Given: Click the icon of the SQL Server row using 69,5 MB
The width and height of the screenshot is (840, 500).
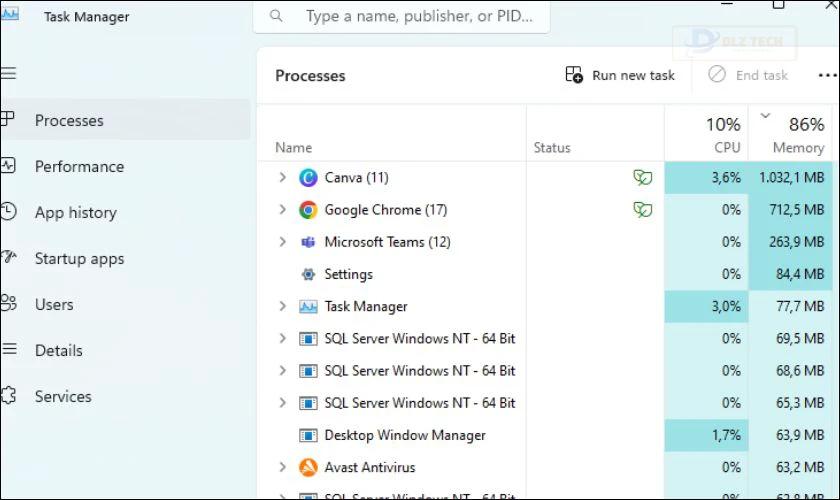Looking at the screenshot, I should point(308,339).
